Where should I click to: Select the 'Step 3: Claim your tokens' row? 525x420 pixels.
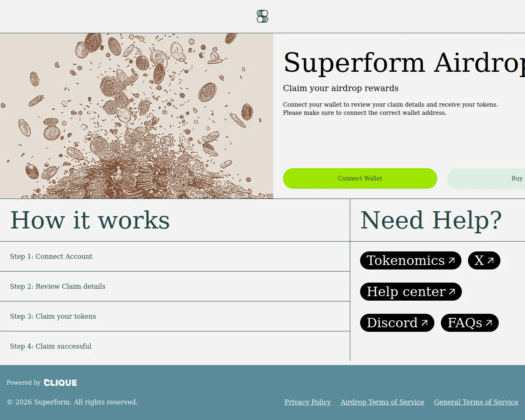click(x=175, y=316)
